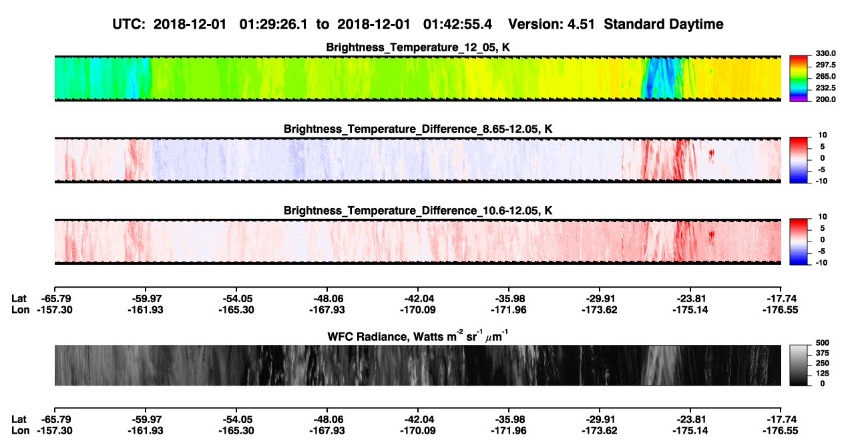868x445 pixels.
Task: Click the -42.04 latitude tick below the temperature panels
Action: 418,298
